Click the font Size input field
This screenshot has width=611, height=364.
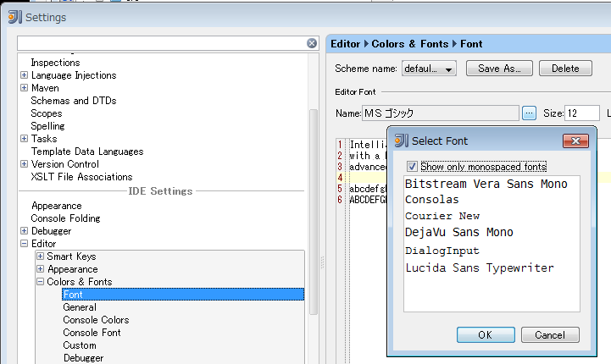pyautogui.click(x=582, y=113)
